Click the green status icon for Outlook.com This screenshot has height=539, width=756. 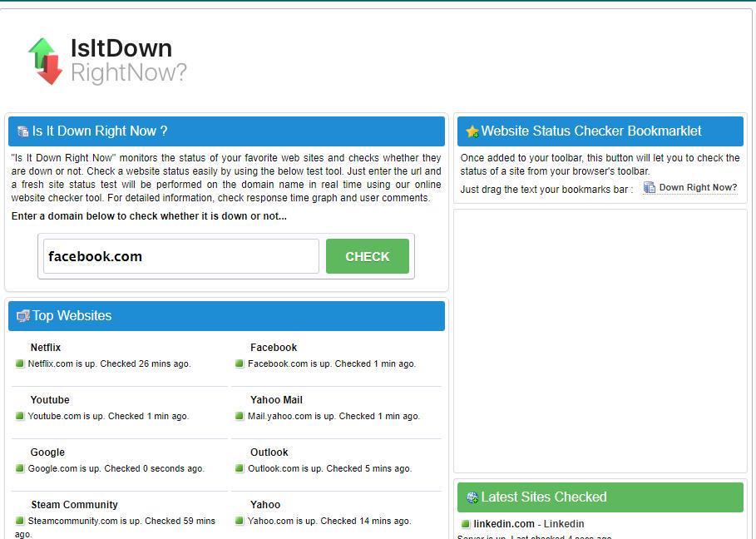pos(240,468)
